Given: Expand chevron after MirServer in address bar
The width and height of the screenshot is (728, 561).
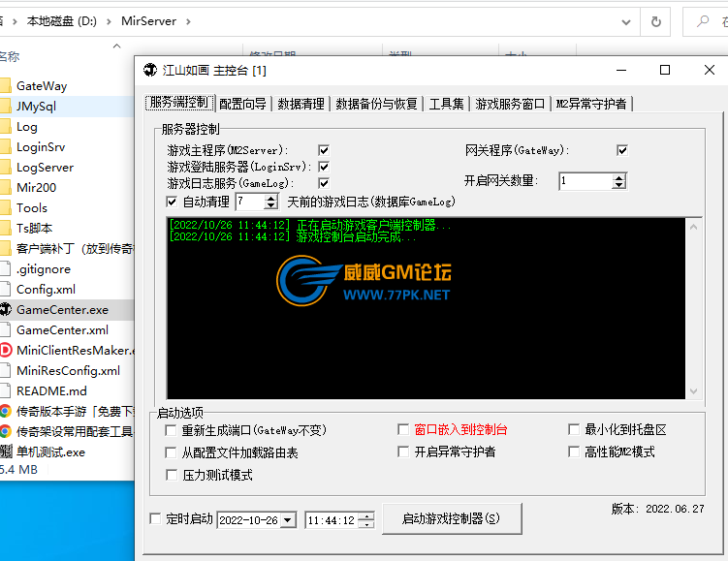Looking at the screenshot, I should pyautogui.click(x=188, y=21).
